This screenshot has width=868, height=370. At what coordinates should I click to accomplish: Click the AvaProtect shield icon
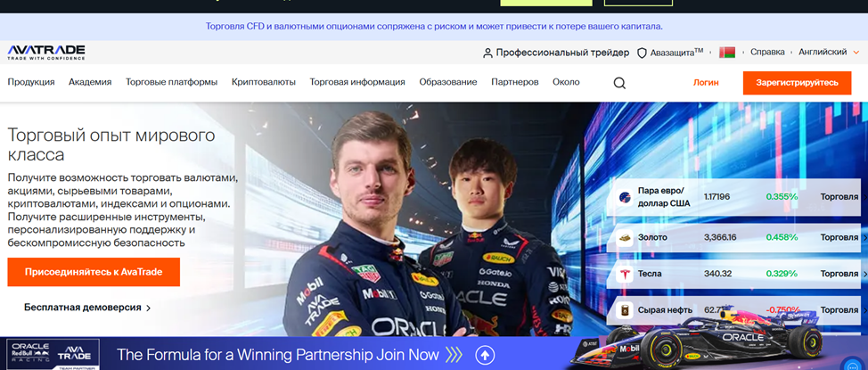[x=642, y=53]
